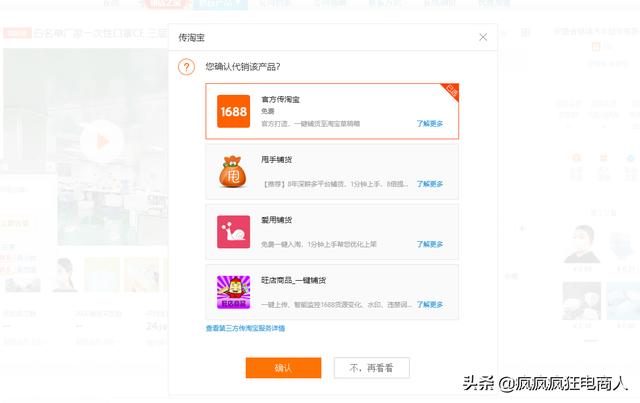Screen dimensions: 640x403
Task: Click the 传淘宝 dialog title
Action: coord(191,38)
